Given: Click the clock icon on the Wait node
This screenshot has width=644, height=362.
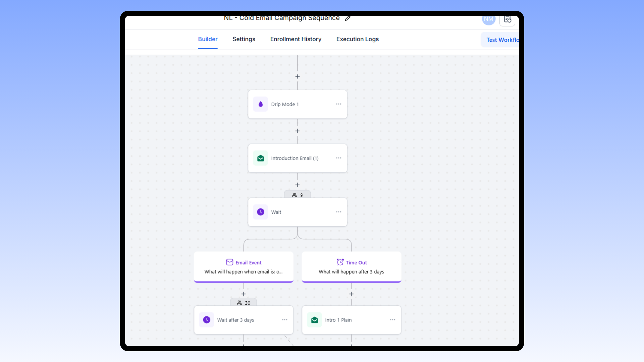Looking at the screenshot, I should [261, 212].
